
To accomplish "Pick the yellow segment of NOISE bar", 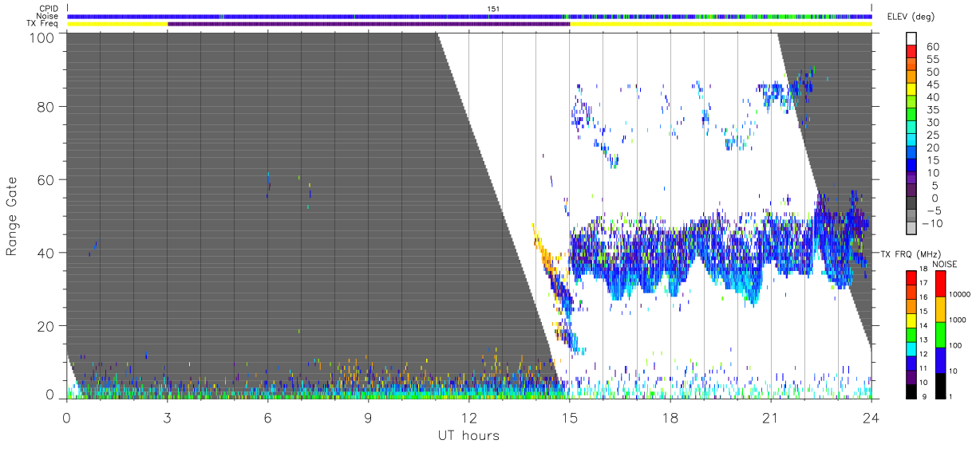I will [x=940, y=308].
